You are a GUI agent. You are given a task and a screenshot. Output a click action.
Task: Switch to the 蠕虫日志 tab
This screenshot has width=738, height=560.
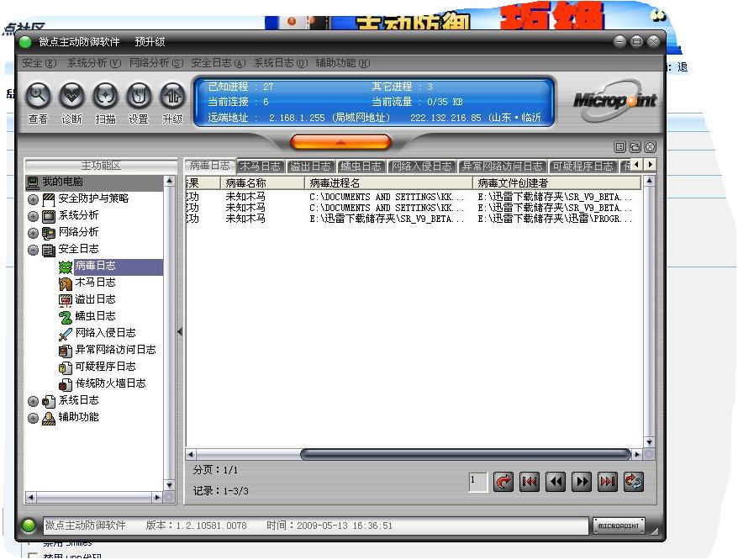click(x=361, y=166)
